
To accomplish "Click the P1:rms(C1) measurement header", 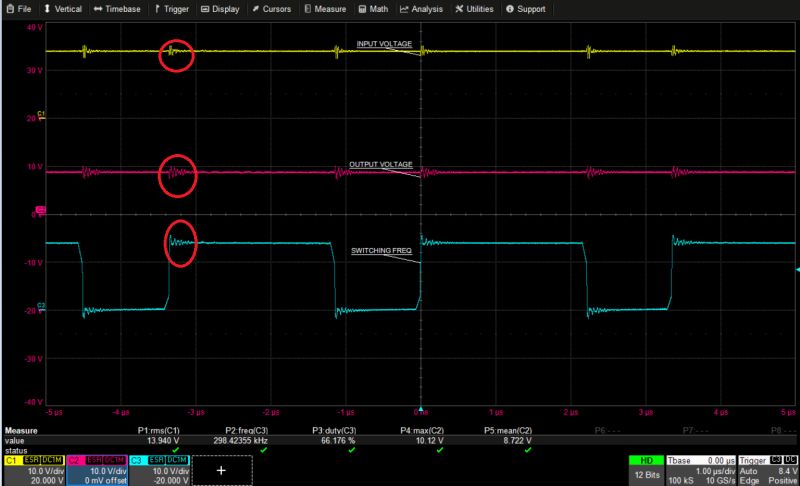I will pos(158,430).
